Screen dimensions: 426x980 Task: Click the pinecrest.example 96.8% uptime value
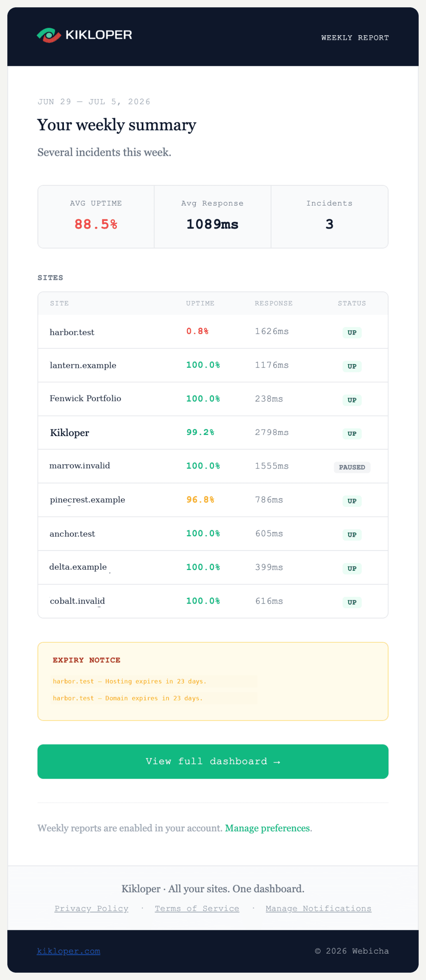[200, 500]
